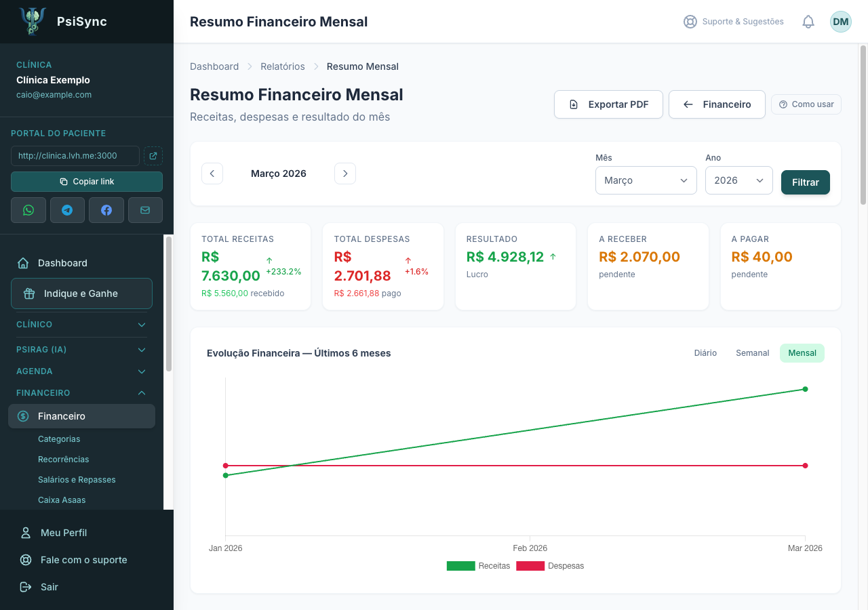The height and width of the screenshot is (610, 868).
Task: Open patient portal link in new tab icon
Action: 153,156
